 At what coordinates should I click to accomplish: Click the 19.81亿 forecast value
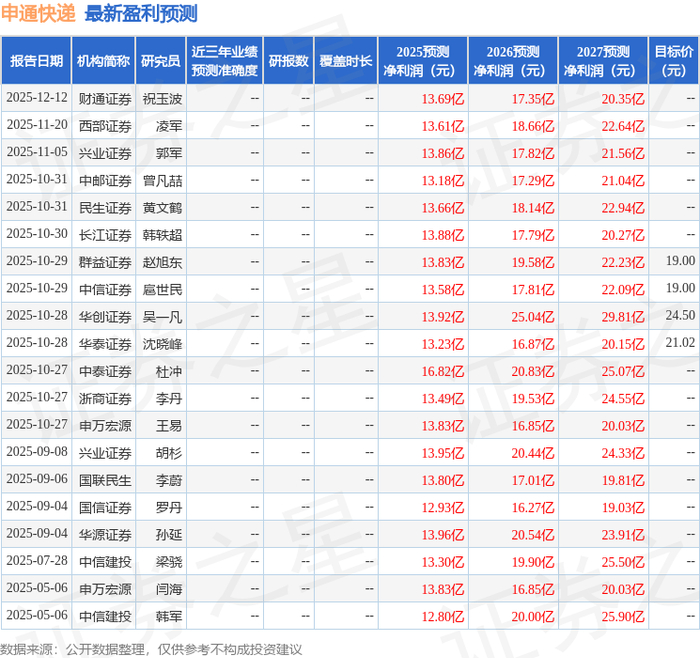[623, 480]
